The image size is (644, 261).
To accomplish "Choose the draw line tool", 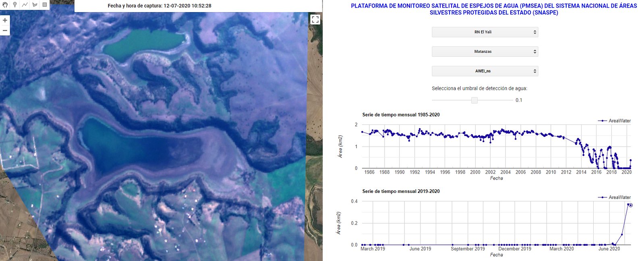I will [x=25, y=5].
